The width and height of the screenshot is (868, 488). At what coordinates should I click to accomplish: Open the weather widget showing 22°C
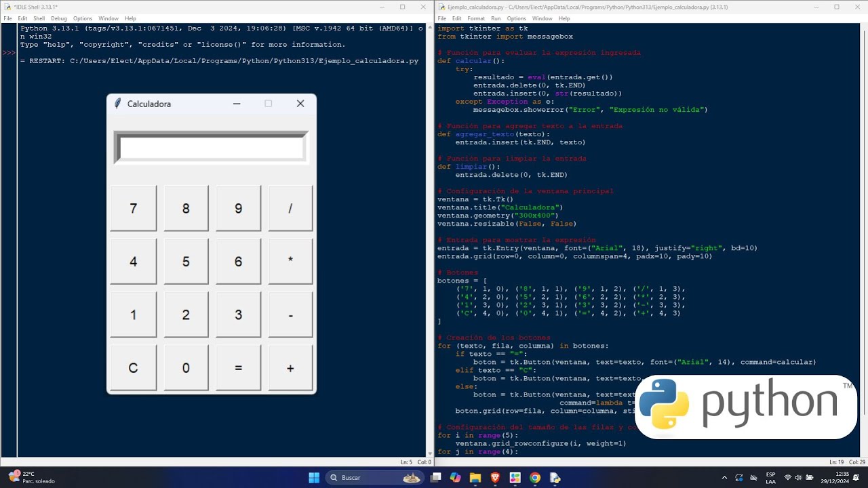point(31,478)
